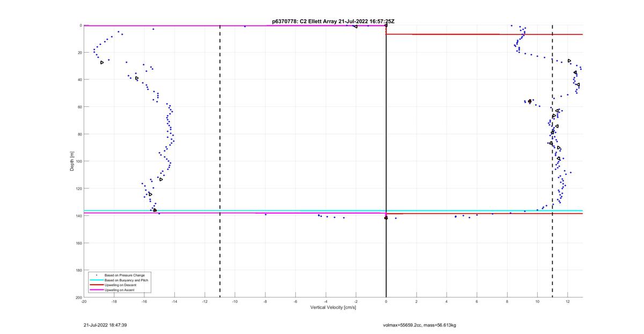
Task: Click x-axis tick label -6
Action: tap(295, 301)
